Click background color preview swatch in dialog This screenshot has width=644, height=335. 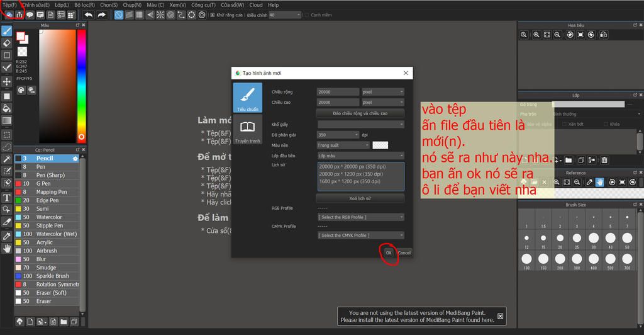pyautogui.click(x=380, y=145)
